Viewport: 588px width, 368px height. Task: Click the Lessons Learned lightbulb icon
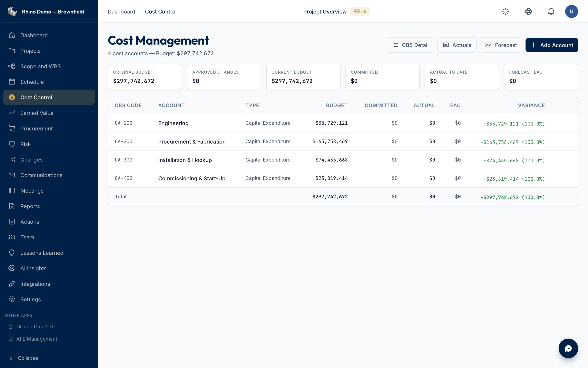(x=12, y=253)
